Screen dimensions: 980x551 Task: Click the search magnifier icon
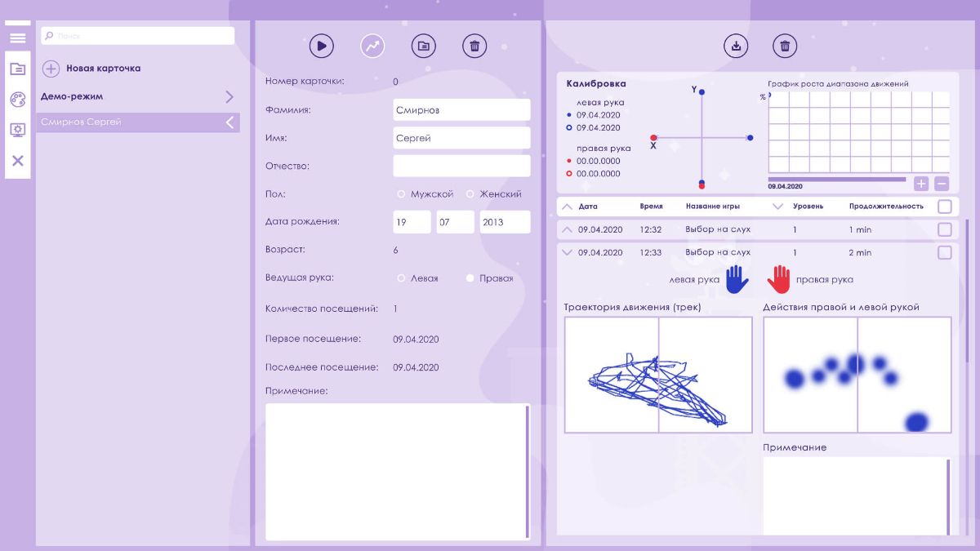coord(49,36)
